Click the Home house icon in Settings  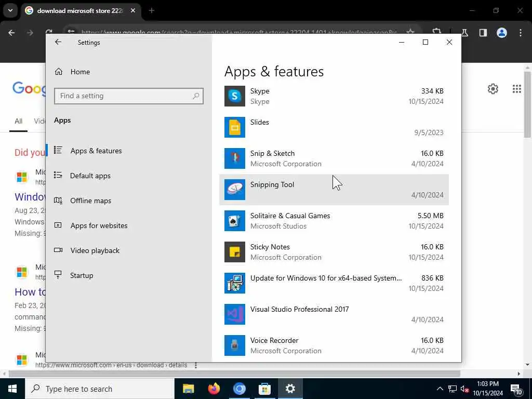(59, 72)
